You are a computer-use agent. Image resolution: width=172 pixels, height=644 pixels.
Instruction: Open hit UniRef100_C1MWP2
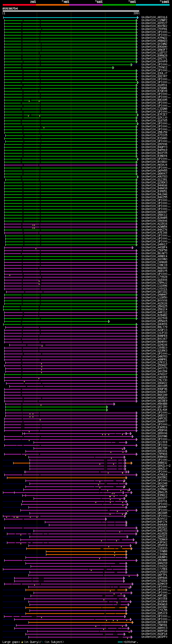pos(154,20)
